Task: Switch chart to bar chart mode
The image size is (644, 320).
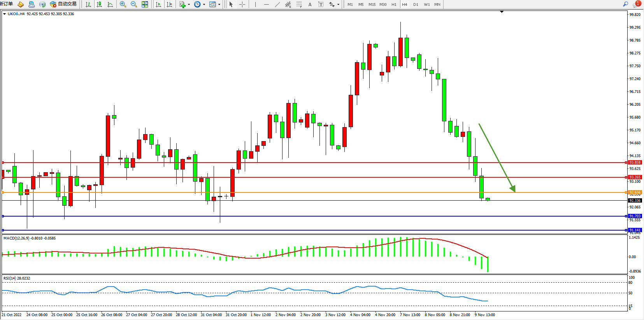Action: point(88,4)
